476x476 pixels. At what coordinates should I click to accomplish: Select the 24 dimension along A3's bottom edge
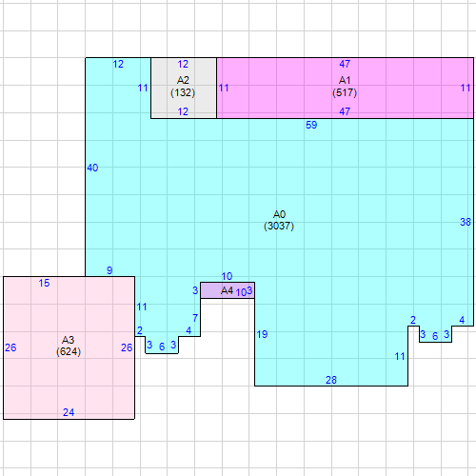[x=69, y=412]
